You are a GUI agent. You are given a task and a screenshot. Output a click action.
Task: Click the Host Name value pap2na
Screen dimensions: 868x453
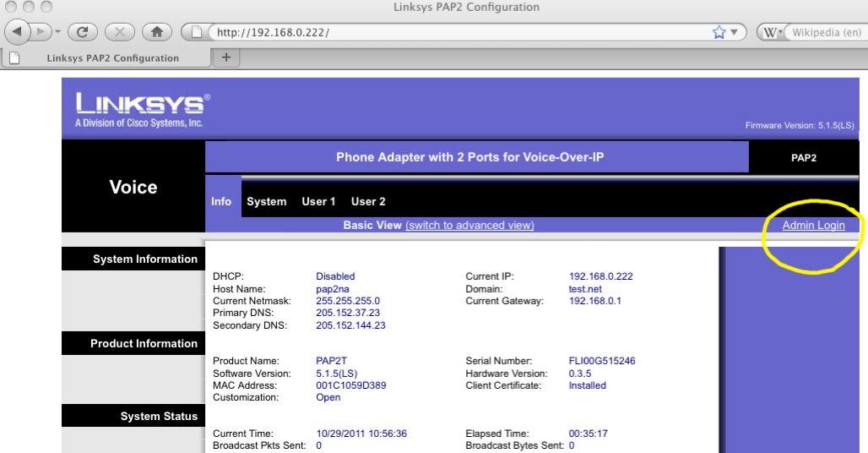coord(332,289)
